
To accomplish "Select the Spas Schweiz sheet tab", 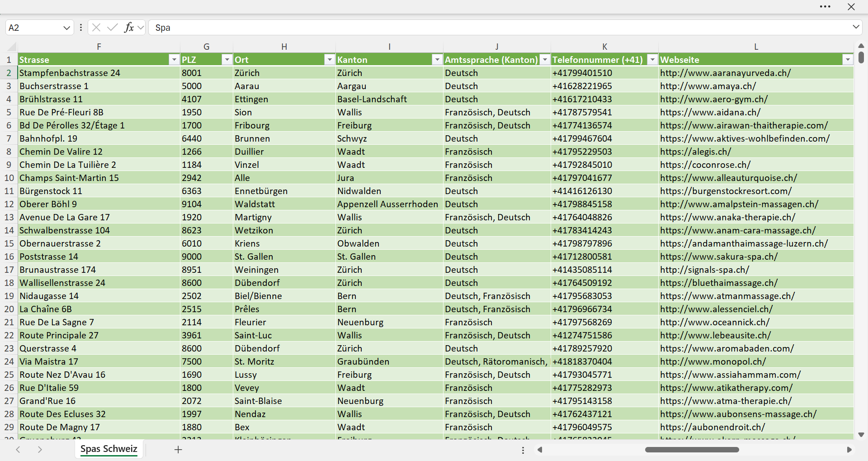I will (x=109, y=449).
